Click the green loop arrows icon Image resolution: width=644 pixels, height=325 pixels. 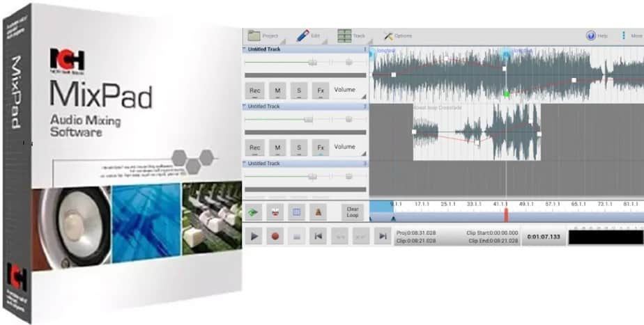tap(254, 212)
